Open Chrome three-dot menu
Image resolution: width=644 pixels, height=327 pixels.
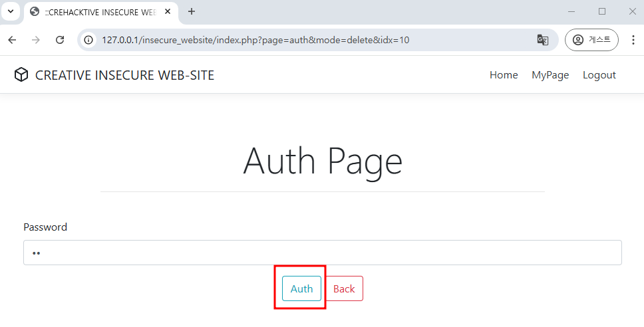[633, 40]
